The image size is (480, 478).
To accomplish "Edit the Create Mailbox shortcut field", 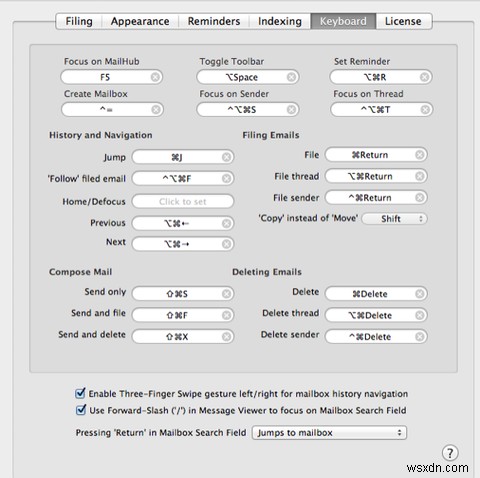I will point(112,110).
